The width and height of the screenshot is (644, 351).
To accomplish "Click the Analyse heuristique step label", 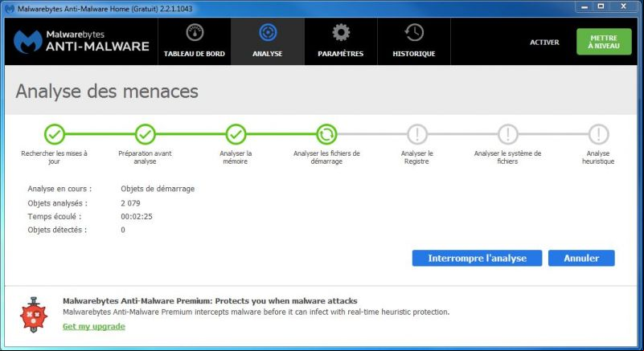I will (x=598, y=157).
